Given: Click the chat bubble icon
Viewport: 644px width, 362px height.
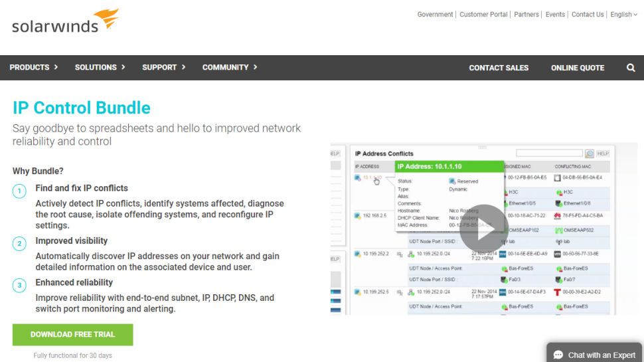Looking at the screenshot, I should point(558,355).
